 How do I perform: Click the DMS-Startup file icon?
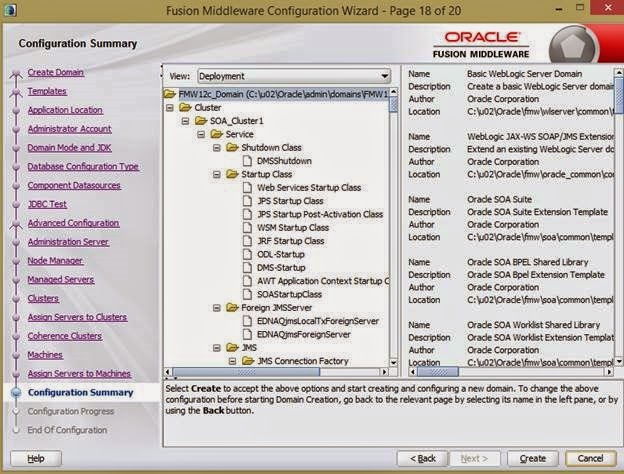click(247, 267)
